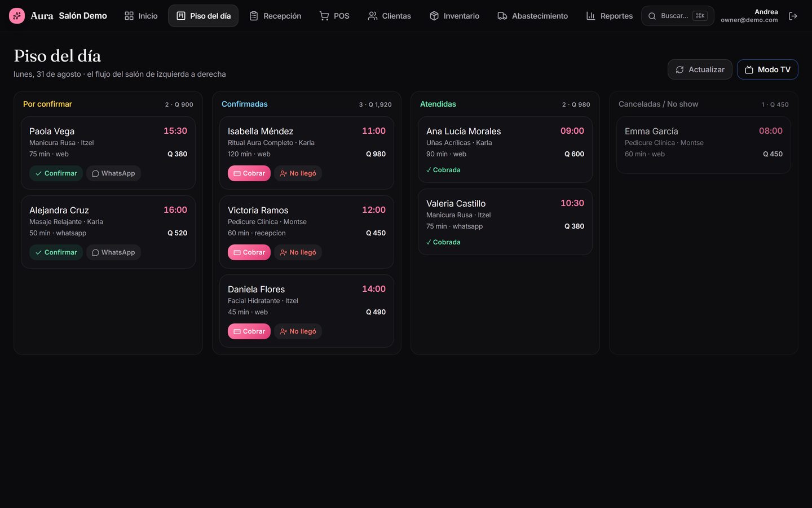
Task: Click the Q 1,920 Confirmadas total
Action: [x=380, y=104]
